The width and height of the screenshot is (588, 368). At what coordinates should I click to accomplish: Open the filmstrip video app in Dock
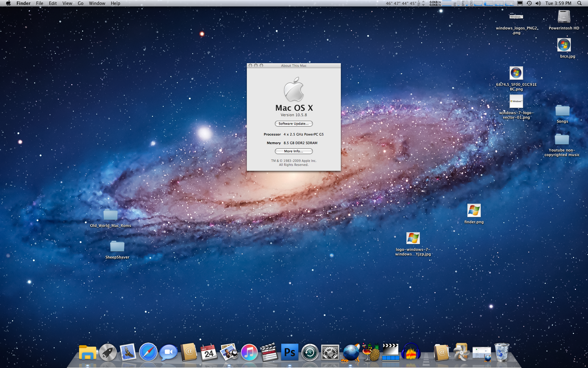[x=391, y=352]
